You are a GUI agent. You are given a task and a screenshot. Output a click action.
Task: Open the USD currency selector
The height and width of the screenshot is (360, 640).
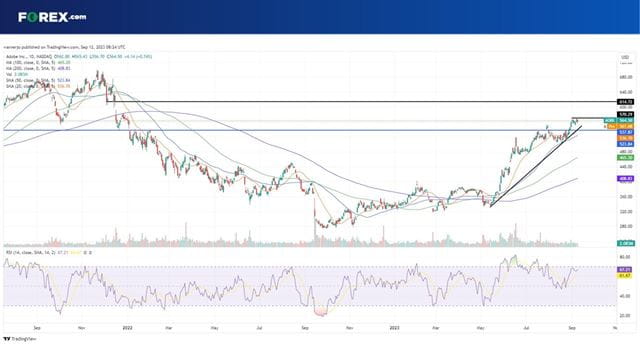coord(624,57)
